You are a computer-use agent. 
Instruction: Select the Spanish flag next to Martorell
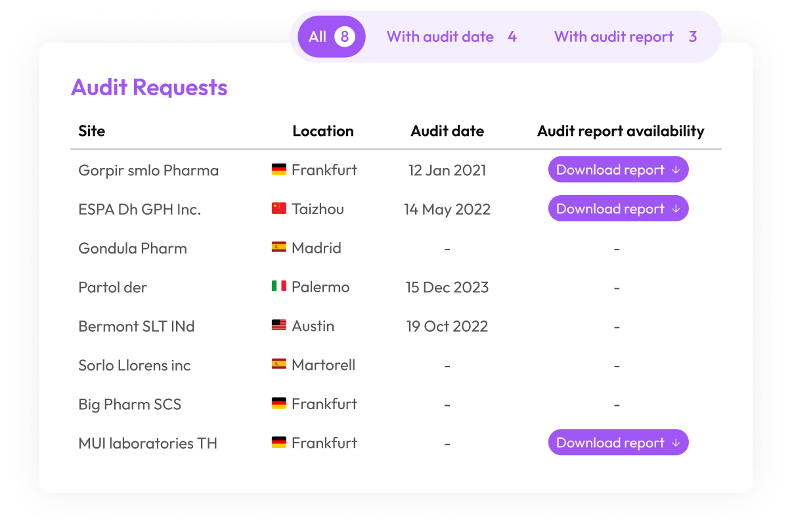(x=278, y=365)
